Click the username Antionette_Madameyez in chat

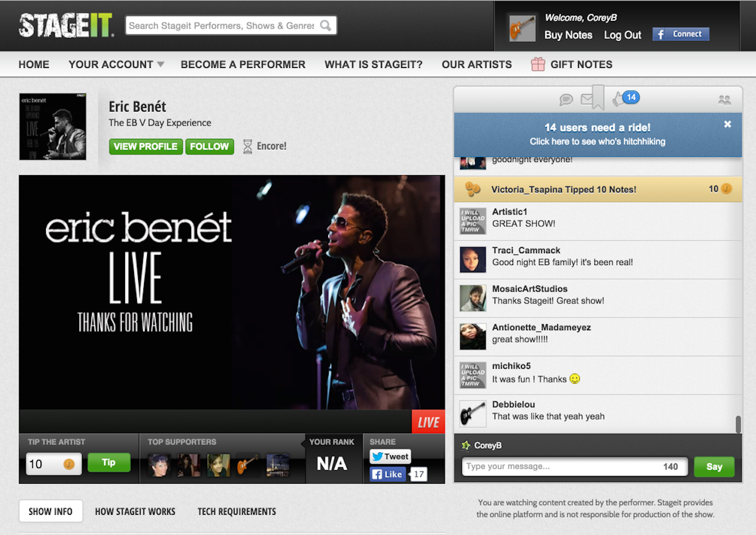click(x=542, y=327)
